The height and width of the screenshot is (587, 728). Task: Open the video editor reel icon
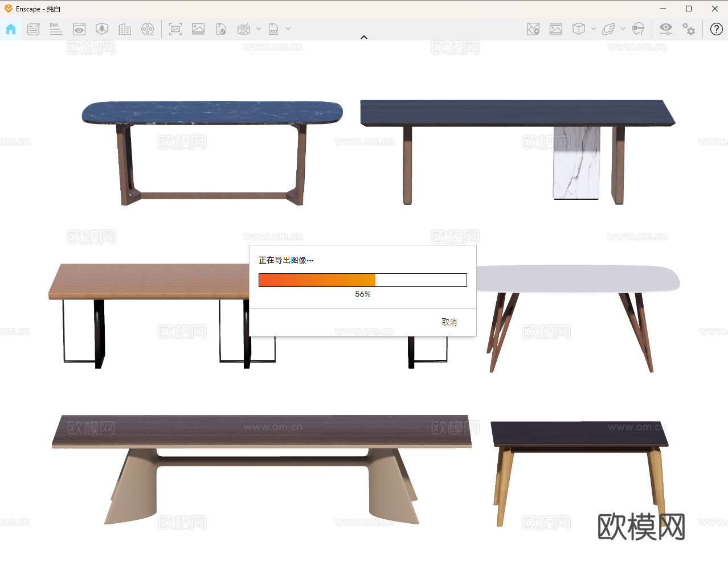(148, 29)
